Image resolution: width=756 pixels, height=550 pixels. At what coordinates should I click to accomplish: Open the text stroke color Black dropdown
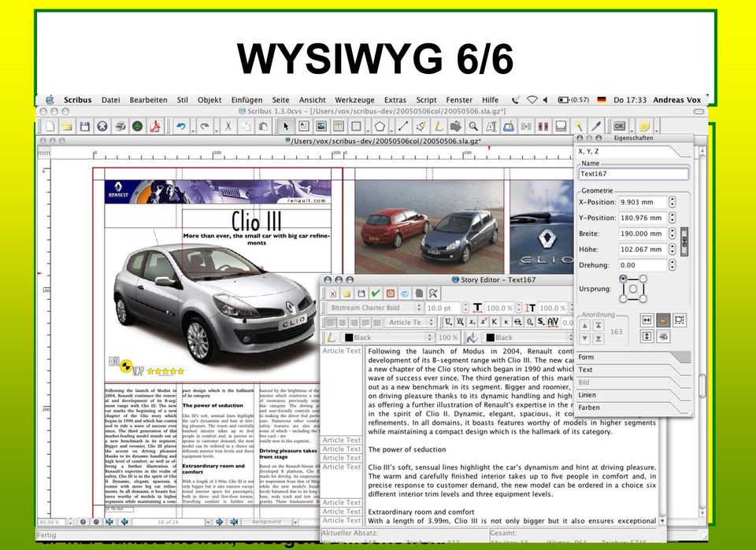tap(387, 337)
